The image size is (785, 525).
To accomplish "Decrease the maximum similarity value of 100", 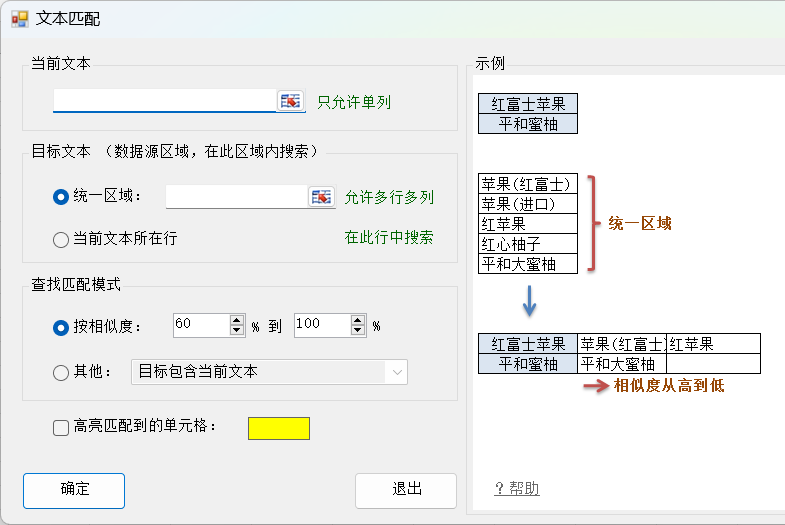I will coord(359,330).
